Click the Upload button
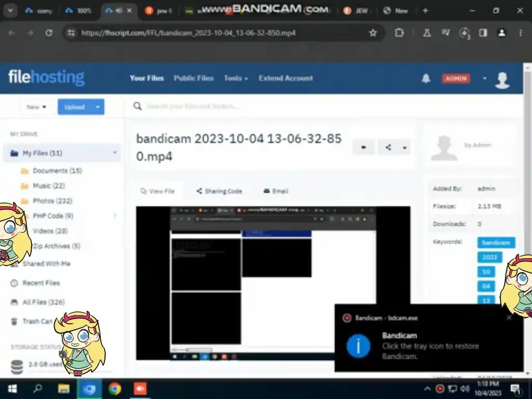 75,107
